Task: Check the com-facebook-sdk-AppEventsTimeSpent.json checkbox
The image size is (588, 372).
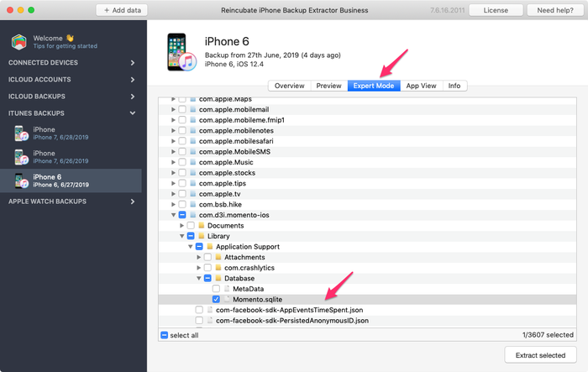Action: coord(199,310)
